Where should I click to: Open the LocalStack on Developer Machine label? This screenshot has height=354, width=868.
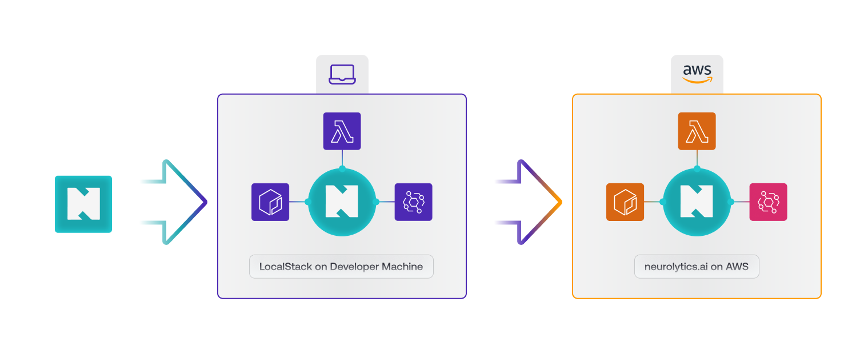[341, 266]
